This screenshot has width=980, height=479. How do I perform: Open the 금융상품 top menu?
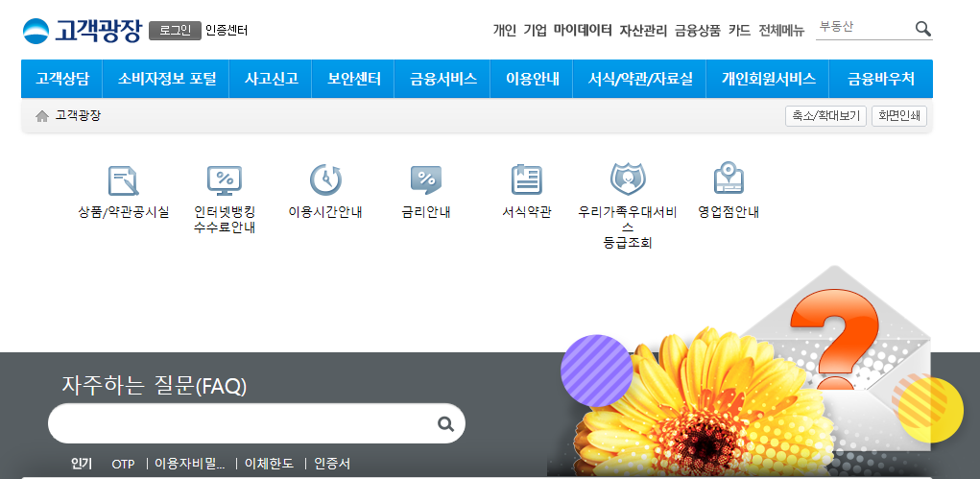click(698, 31)
